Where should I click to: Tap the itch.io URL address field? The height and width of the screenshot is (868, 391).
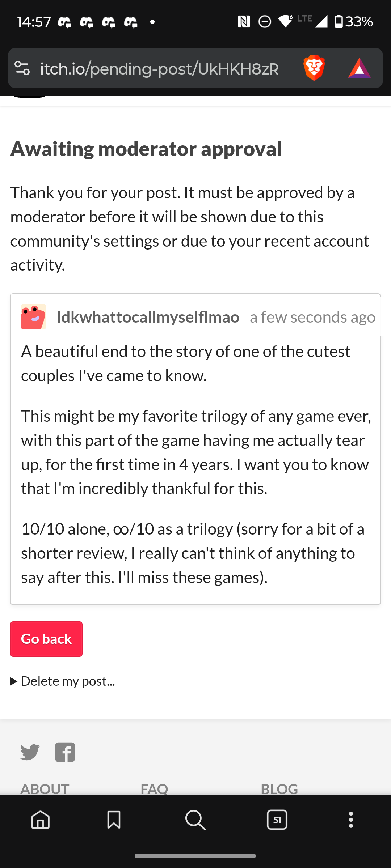[x=159, y=69]
